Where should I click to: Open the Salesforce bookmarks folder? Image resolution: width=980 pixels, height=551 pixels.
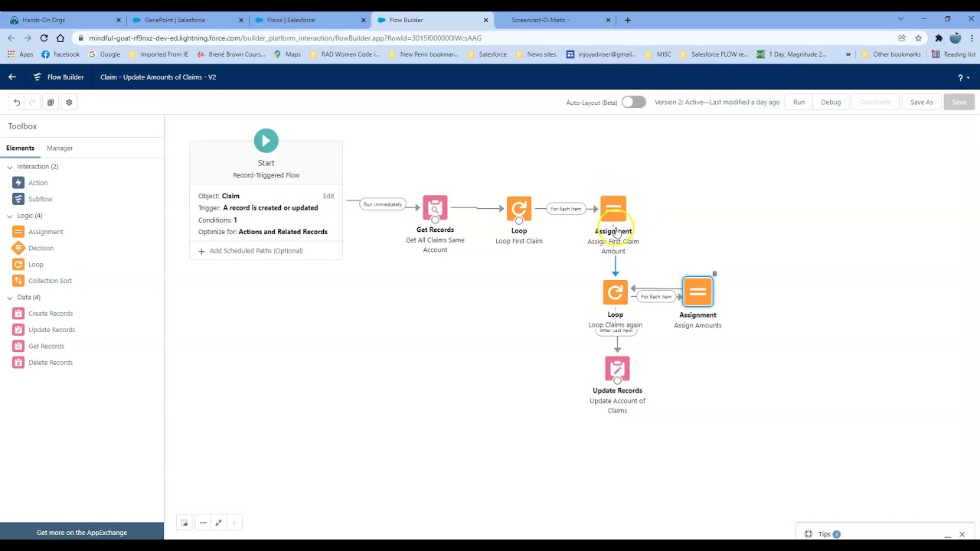[x=487, y=54]
